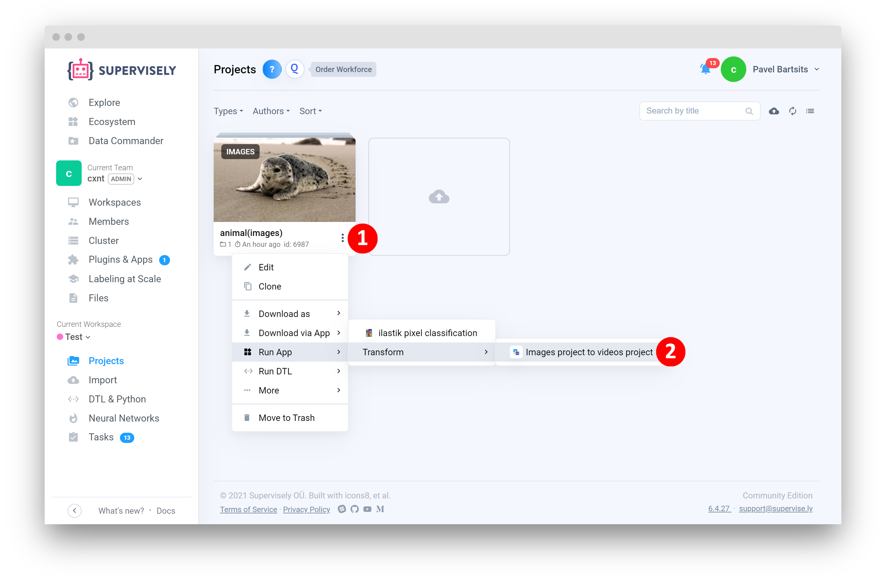The image size is (886, 588).
Task: Click the notification bell icon
Action: pos(705,69)
